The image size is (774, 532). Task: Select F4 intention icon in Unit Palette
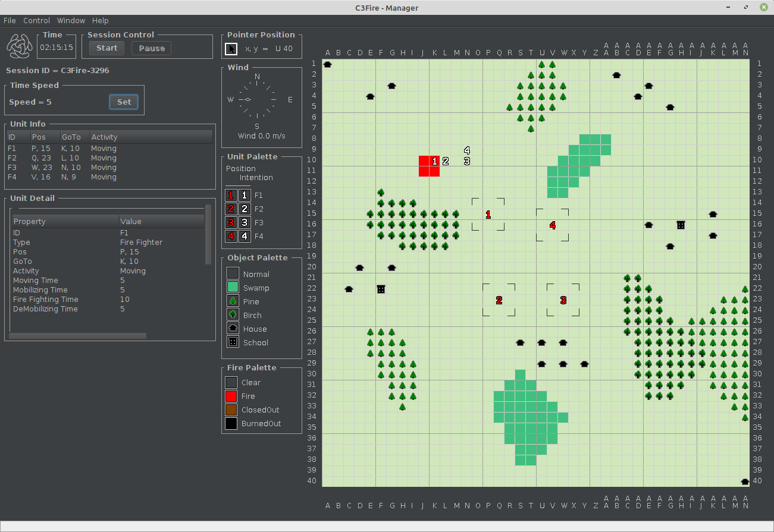[x=245, y=236]
